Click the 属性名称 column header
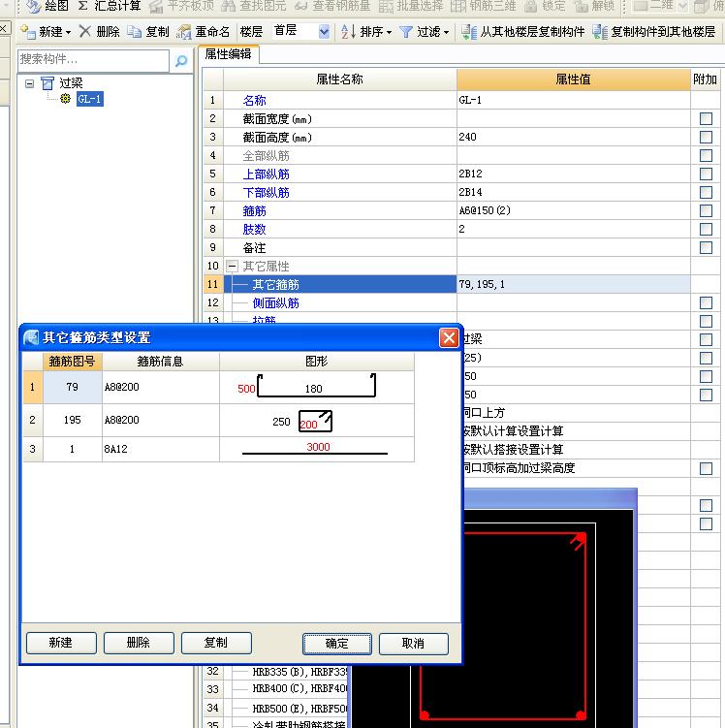Screen dimensions: 725x728 coord(340,79)
